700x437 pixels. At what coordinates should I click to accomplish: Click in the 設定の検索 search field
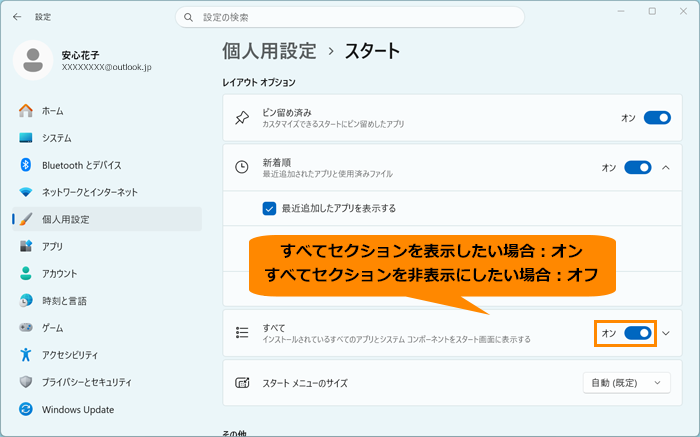pyautogui.click(x=350, y=17)
